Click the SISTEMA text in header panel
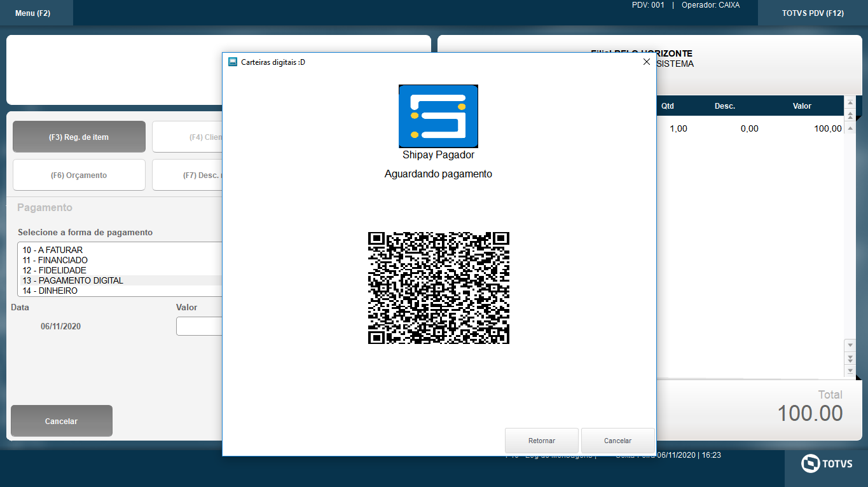The width and height of the screenshot is (868, 487). tap(675, 64)
